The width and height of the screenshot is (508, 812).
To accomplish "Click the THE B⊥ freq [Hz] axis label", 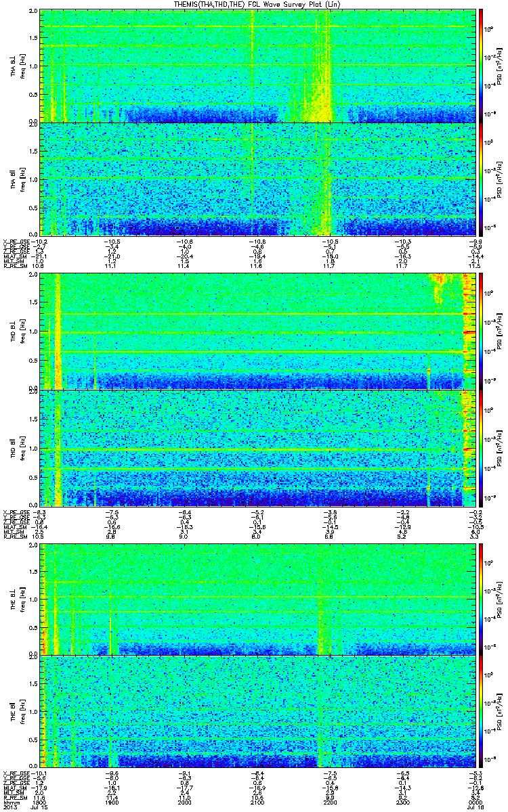I will (22, 599).
